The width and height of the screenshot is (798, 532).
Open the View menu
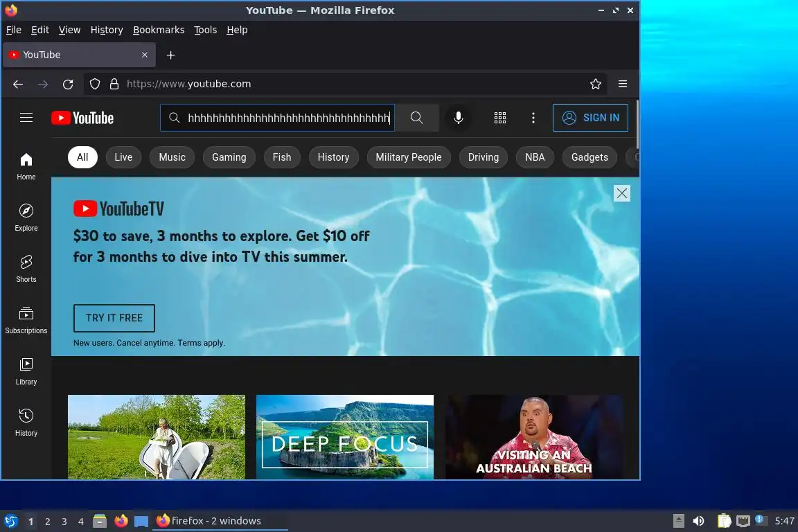pos(70,30)
